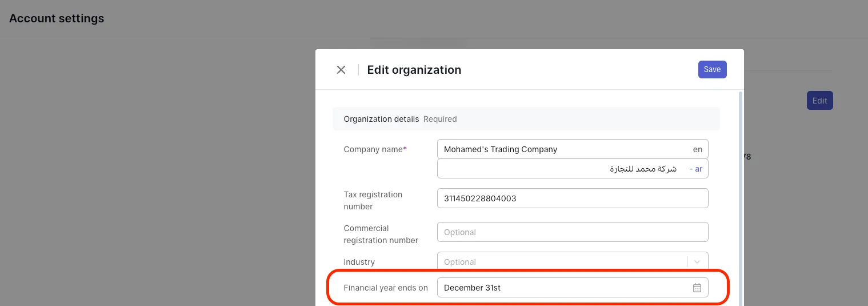This screenshot has width=868, height=306.
Task: Click the "Industry" field label
Action: (359, 262)
